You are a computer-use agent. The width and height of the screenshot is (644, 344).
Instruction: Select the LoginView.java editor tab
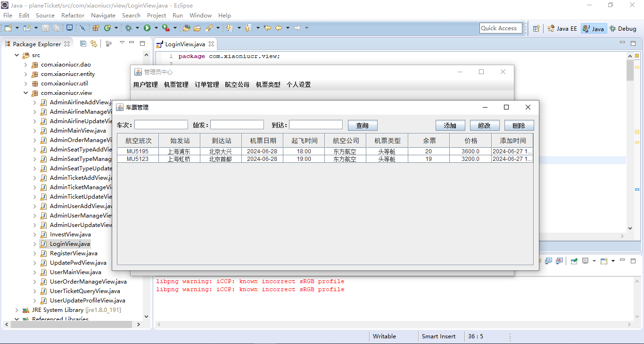[184, 44]
